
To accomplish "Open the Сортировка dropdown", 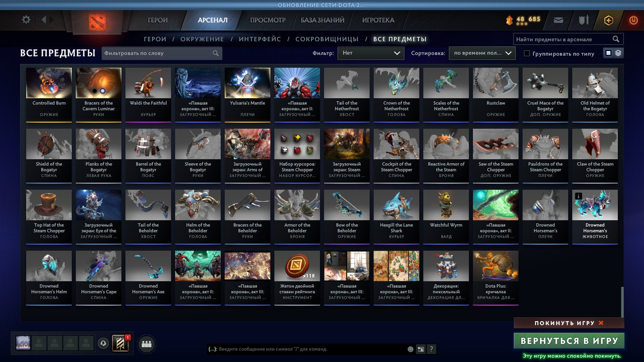I will pos(482,53).
